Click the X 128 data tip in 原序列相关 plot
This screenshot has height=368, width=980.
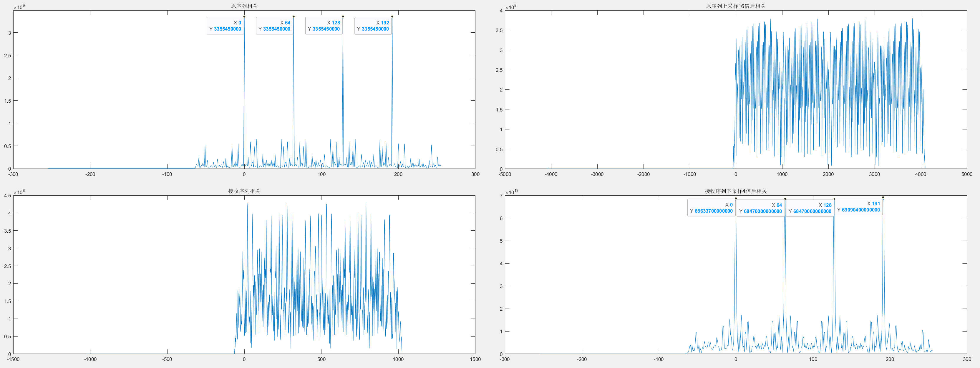coord(324,26)
